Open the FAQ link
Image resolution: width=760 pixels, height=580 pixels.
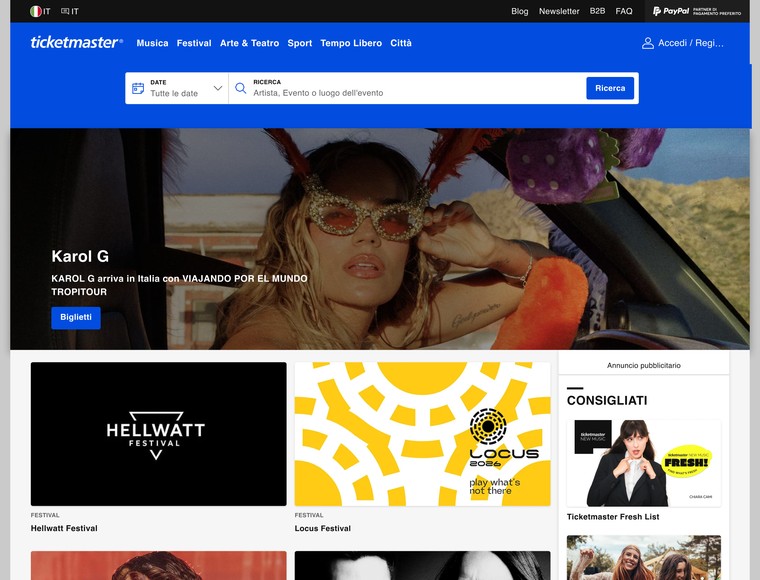(624, 11)
